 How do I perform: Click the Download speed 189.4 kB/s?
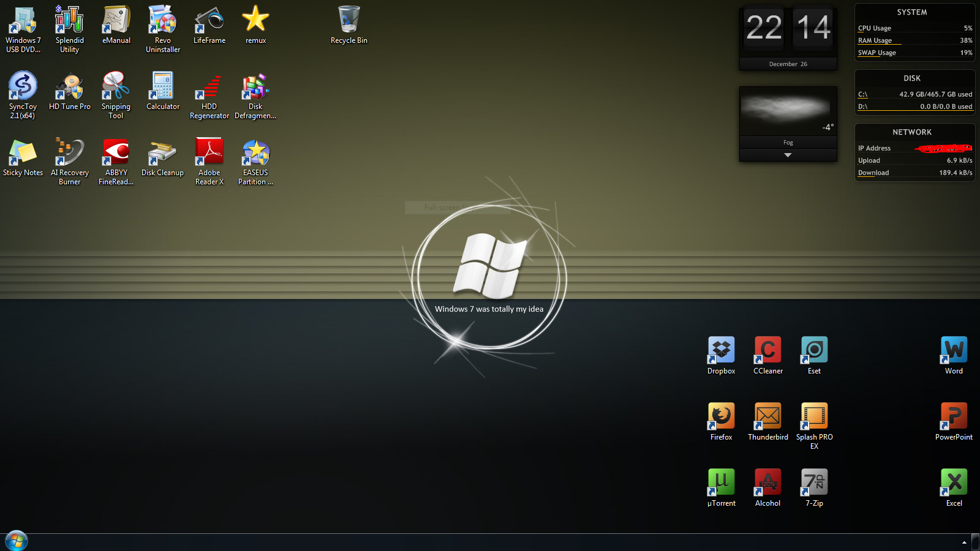click(x=956, y=173)
